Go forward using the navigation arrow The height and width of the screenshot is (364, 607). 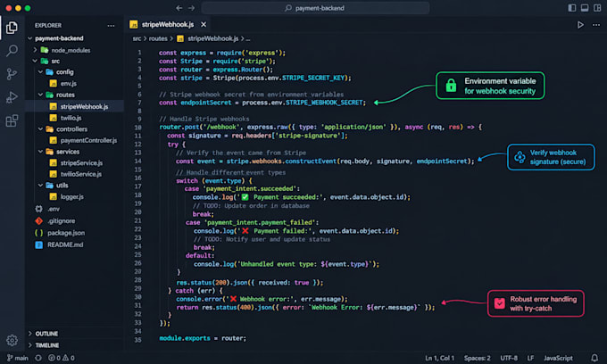click(192, 8)
